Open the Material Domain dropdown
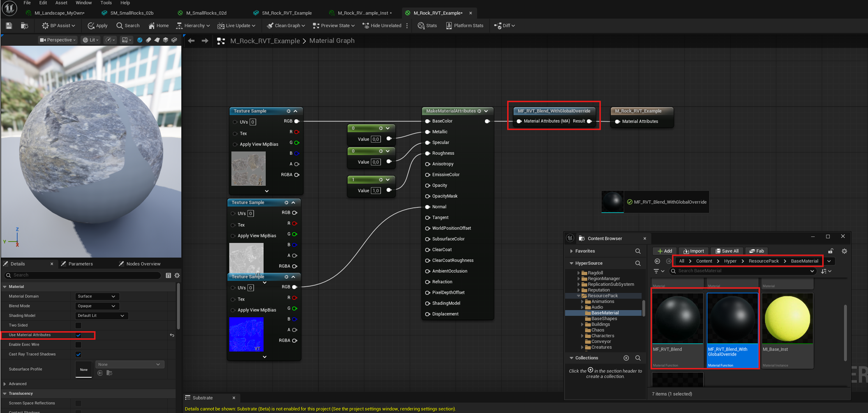This screenshot has height=413, width=868. 97,296
